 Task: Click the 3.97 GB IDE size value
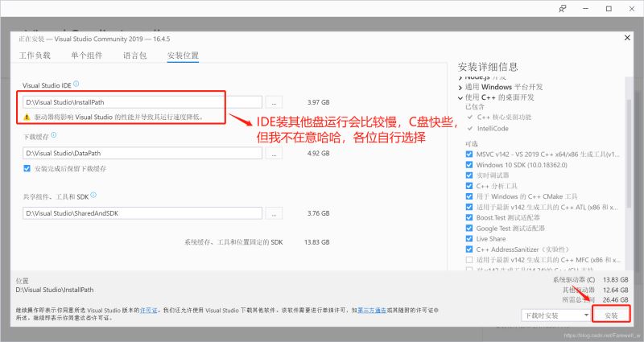click(x=318, y=102)
